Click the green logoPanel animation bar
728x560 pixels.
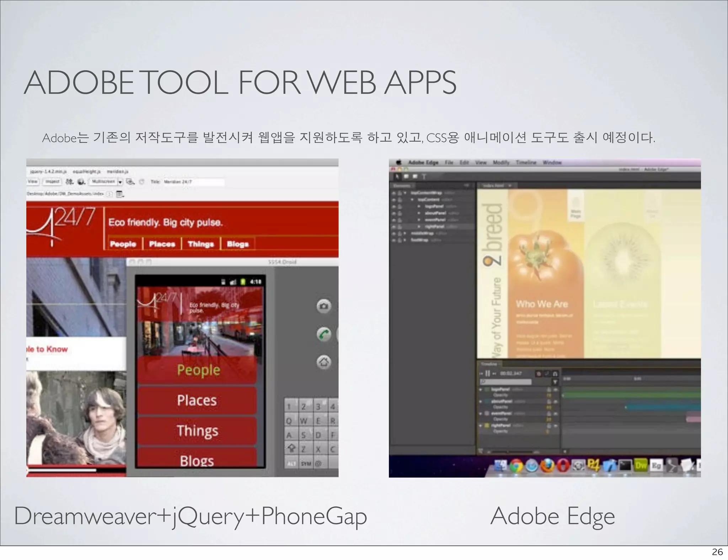click(x=631, y=394)
